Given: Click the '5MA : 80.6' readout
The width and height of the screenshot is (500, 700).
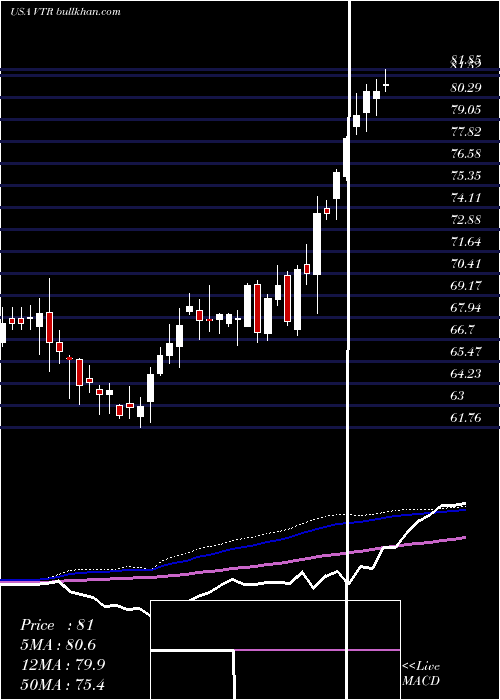Looking at the screenshot, I should tap(58, 645).
